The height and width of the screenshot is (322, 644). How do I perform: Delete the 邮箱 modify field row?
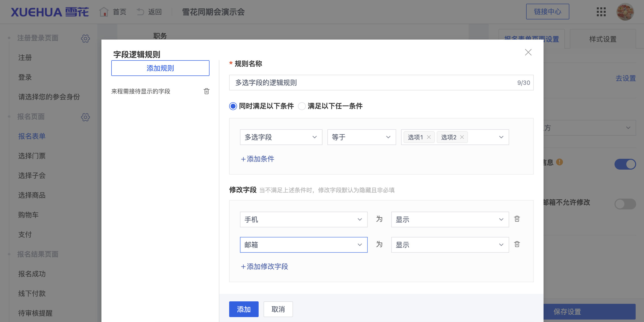[517, 244]
